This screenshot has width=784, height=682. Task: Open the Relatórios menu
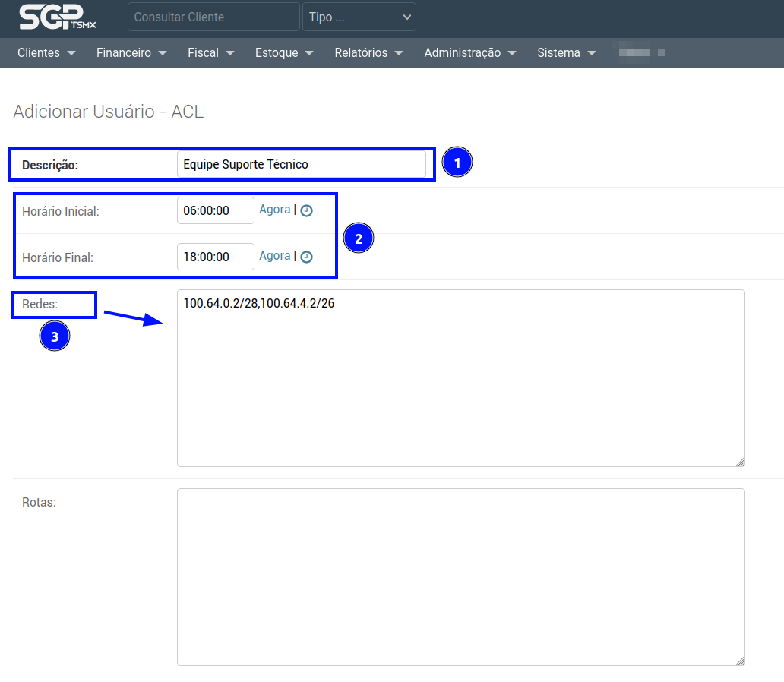368,53
